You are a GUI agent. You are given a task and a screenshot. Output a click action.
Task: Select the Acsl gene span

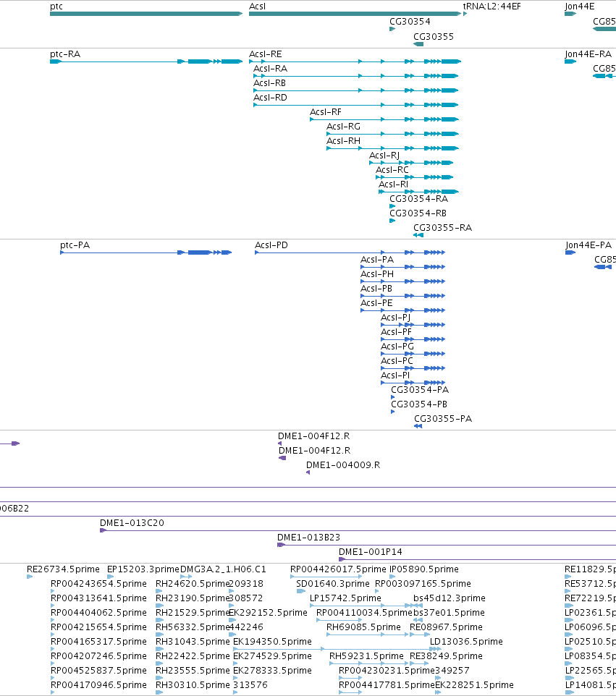(x=355, y=14)
